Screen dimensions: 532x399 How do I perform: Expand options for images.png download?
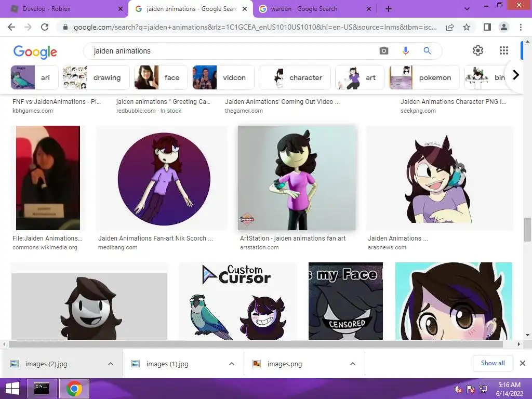click(x=353, y=364)
